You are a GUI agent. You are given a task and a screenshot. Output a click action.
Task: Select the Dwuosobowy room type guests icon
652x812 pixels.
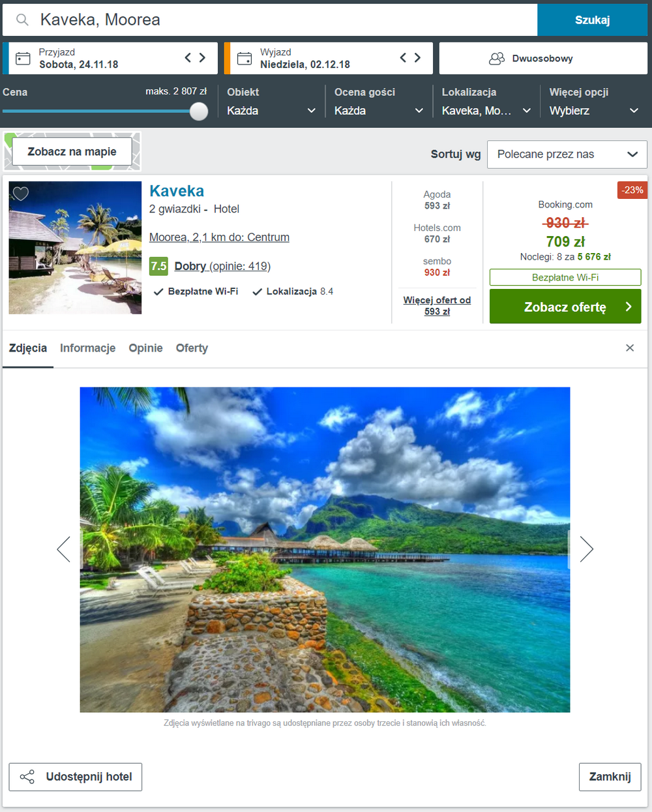click(x=497, y=59)
